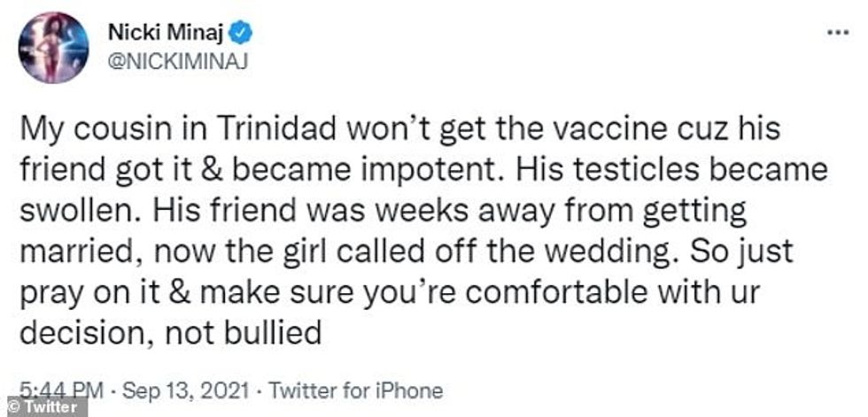The width and height of the screenshot is (868, 417).
Task: Click the "5:44 PM" tweet timestamp
Action: [x=55, y=390]
